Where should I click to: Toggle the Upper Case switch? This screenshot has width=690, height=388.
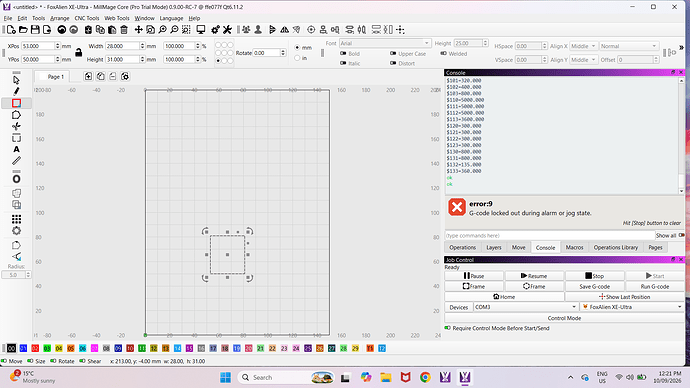[393, 53]
